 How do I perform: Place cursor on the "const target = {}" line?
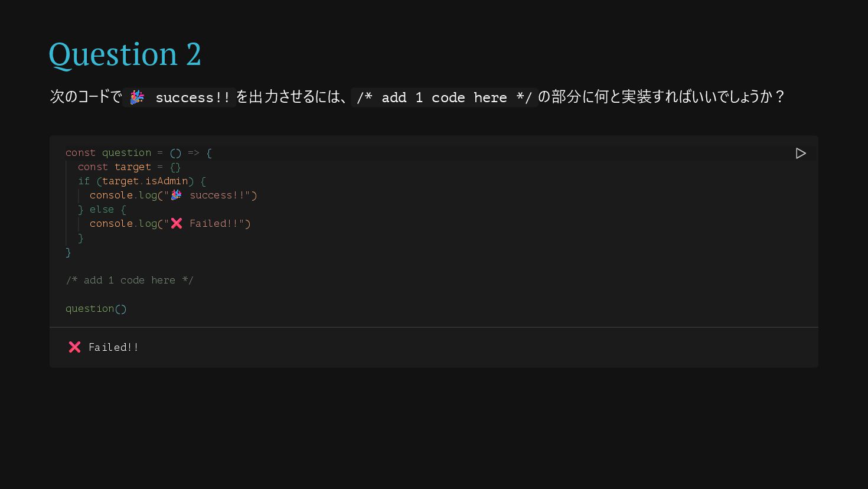click(x=129, y=167)
